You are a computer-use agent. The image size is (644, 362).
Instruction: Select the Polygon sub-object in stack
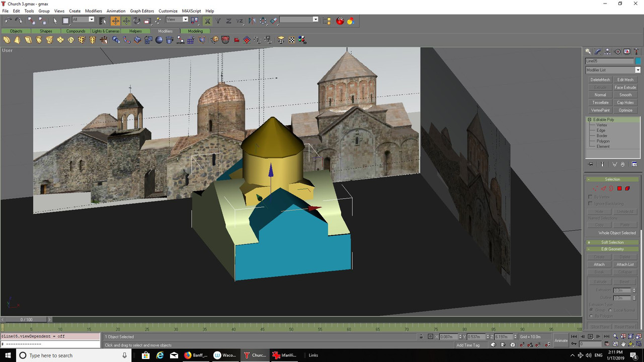click(x=603, y=141)
